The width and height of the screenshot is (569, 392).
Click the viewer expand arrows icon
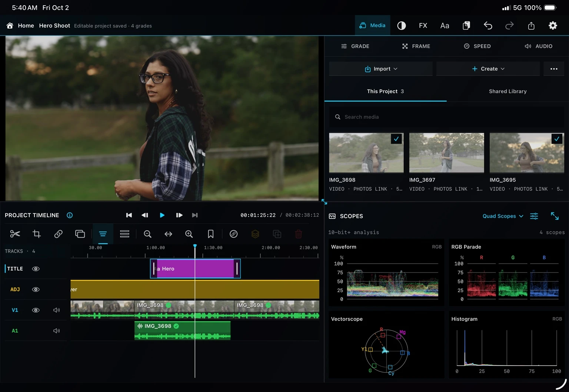324,202
